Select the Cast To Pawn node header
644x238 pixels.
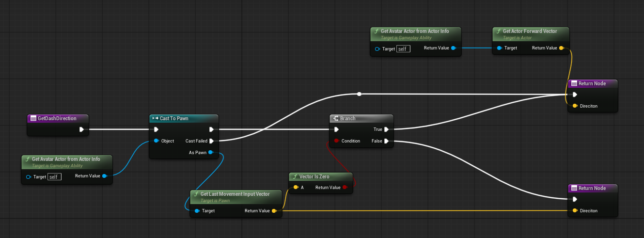point(184,118)
